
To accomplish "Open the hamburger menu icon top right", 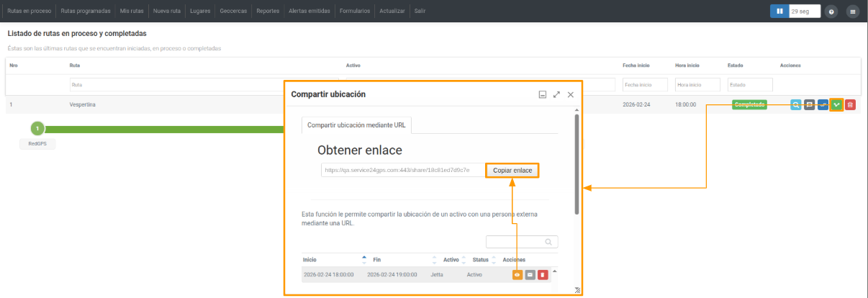I will 853,12.
